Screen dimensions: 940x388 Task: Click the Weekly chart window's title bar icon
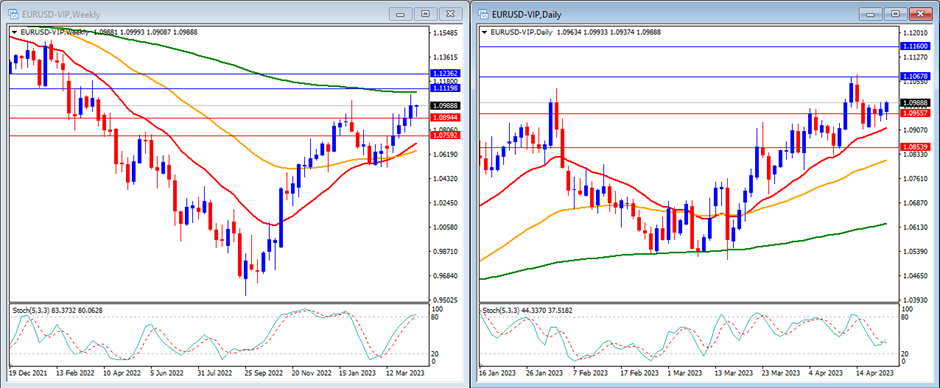pos(13,13)
